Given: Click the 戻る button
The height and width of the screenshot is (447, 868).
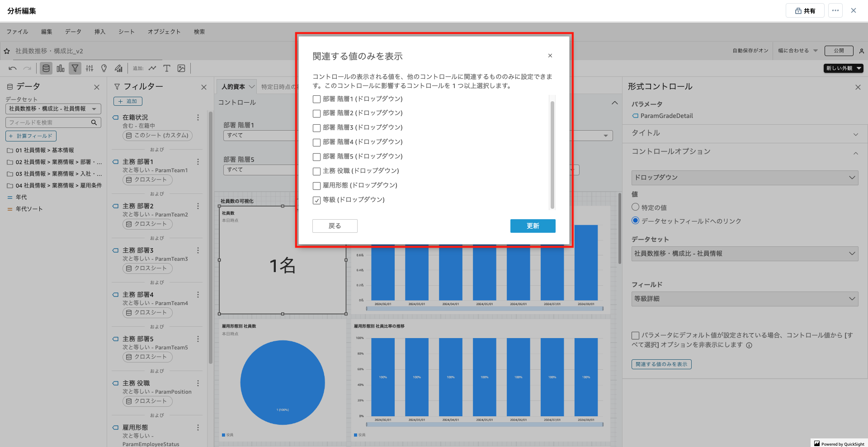Looking at the screenshot, I should 335,226.
